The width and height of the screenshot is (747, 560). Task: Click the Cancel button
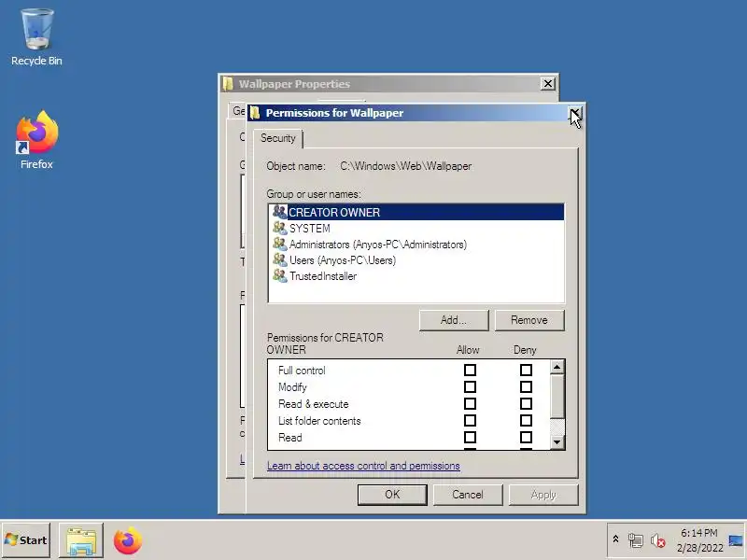[468, 495]
